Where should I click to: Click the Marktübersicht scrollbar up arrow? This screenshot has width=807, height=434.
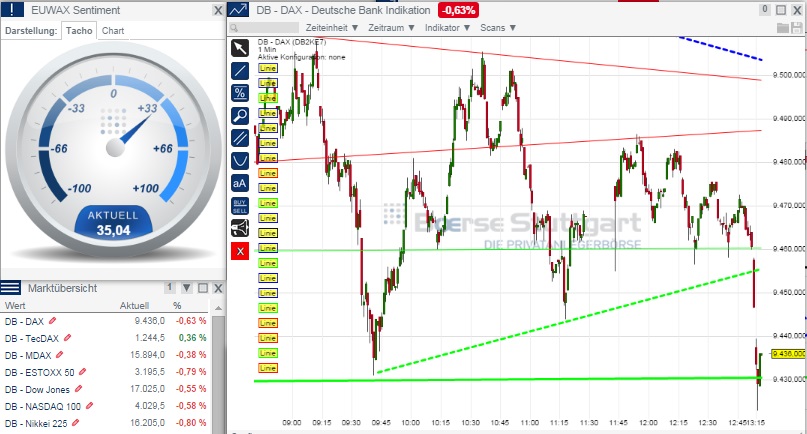218,308
